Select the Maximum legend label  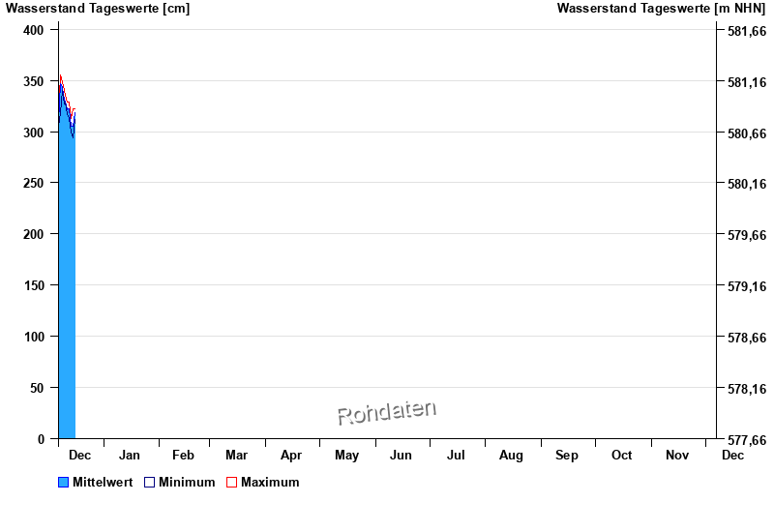(x=270, y=483)
